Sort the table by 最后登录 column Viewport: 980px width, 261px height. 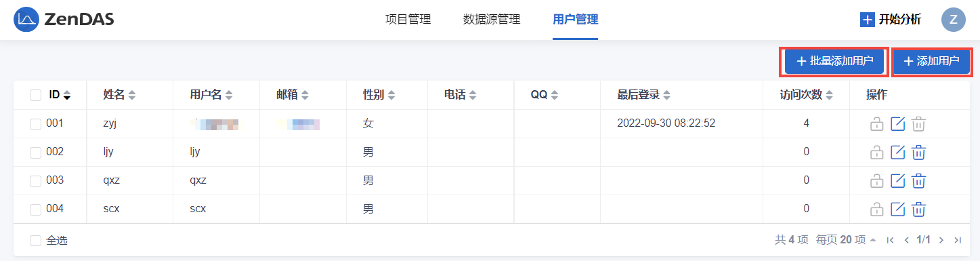[x=644, y=96]
